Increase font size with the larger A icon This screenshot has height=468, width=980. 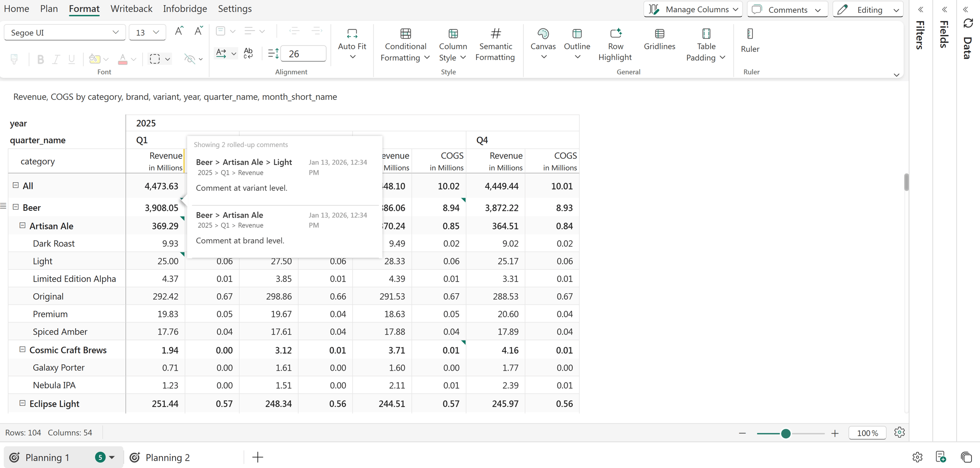click(x=179, y=31)
